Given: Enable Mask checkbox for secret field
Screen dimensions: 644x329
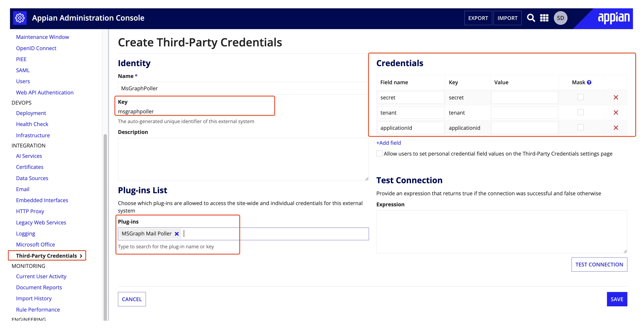Looking at the screenshot, I should tap(581, 97).
